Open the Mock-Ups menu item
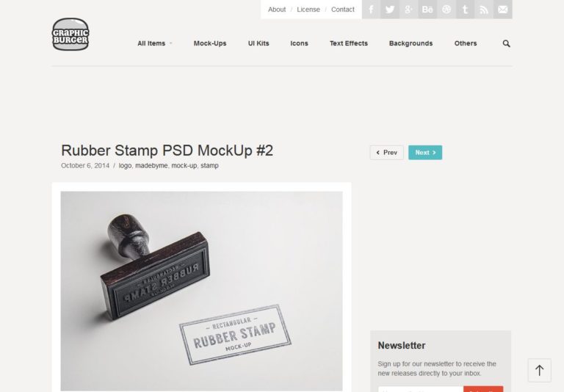The width and height of the screenshot is (564, 392). pyautogui.click(x=210, y=43)
